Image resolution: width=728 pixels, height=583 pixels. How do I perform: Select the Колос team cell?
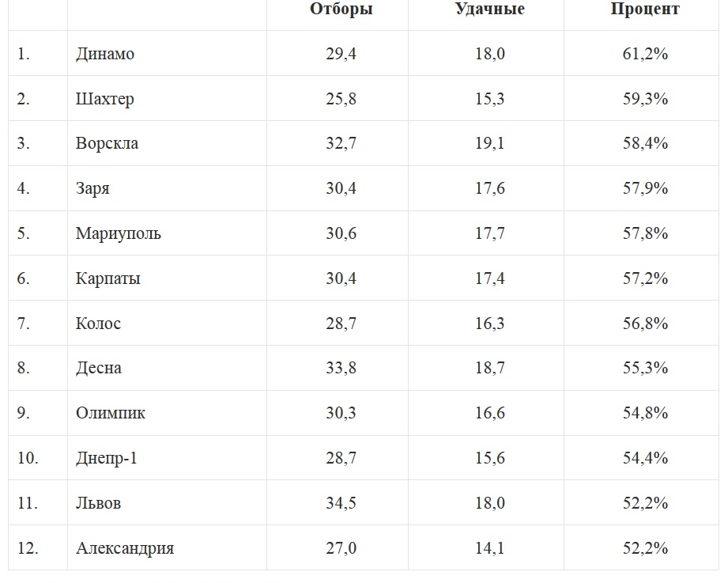click(98, 324)
